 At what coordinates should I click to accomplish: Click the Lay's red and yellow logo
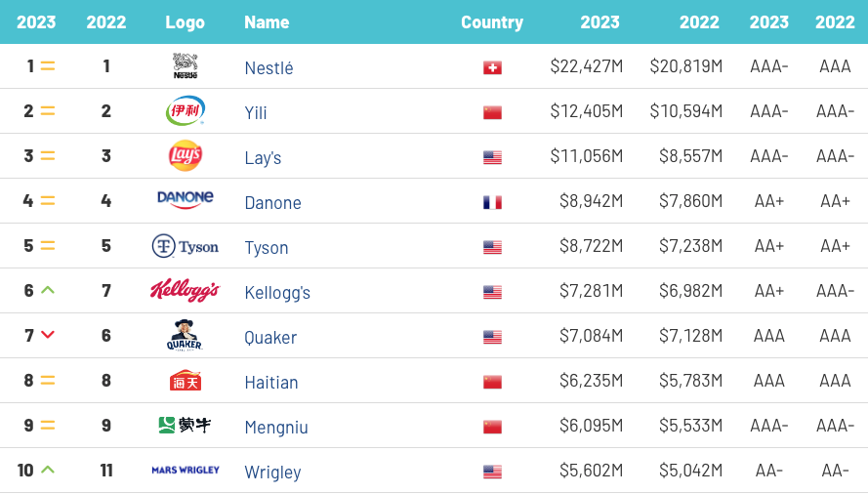point(186,155)
